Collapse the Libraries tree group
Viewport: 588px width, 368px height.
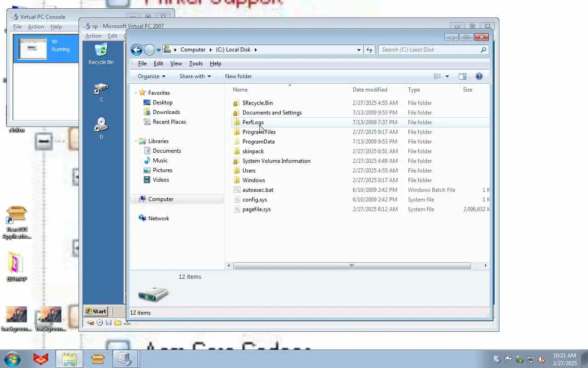pyautogui.click(x=136, y=141)
